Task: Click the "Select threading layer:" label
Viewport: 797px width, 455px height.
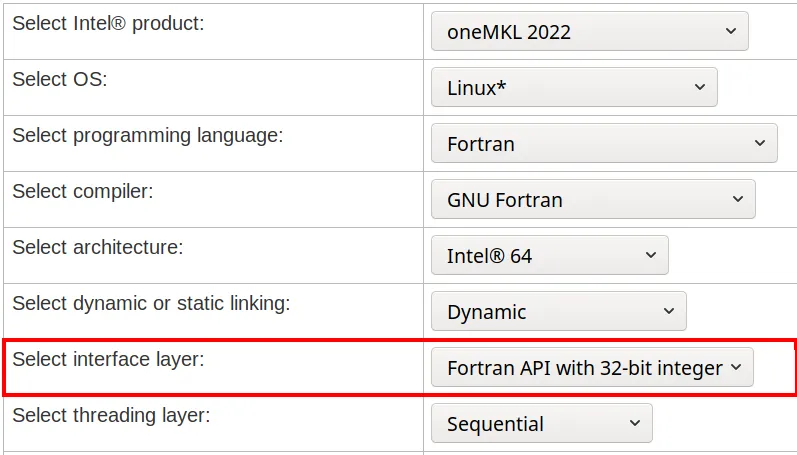Action: point(111,415)
